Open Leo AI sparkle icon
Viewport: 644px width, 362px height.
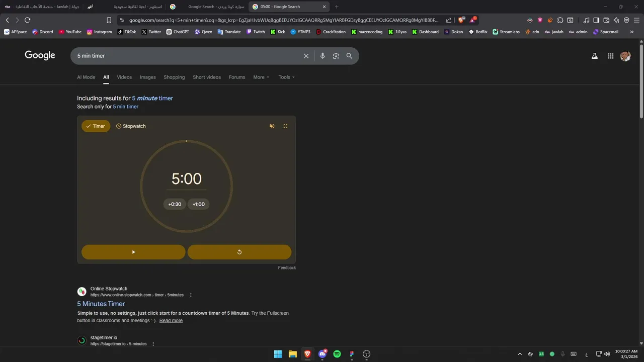point(616,20)
